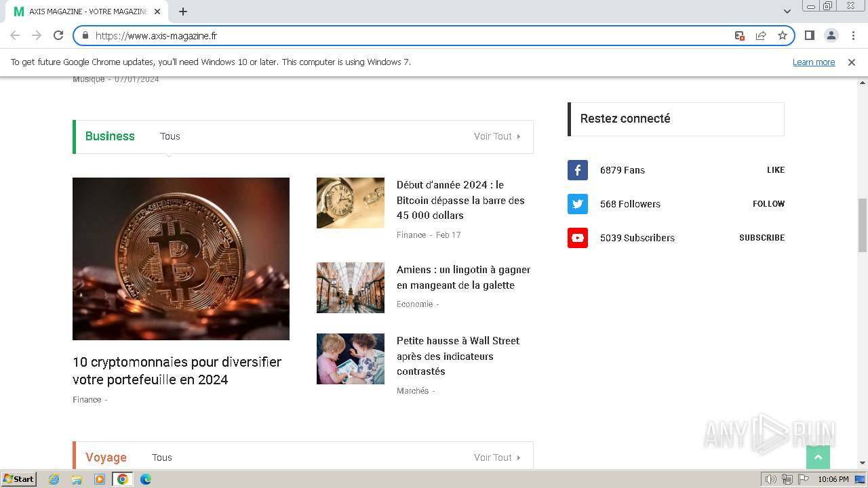The height and width of the screenshot is (488, 868).
Task: Open the Business section heading
Action: pyautogui.click(x=110, y=136)
